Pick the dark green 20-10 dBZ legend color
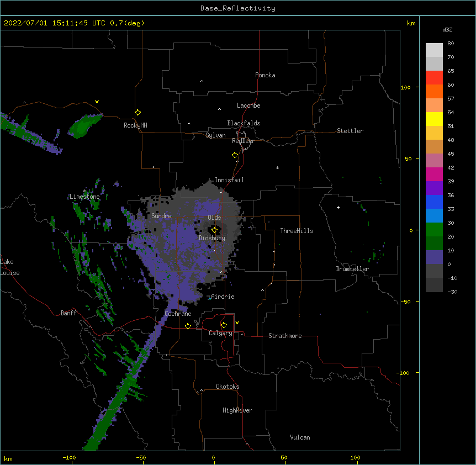The height and width of the screenshot is (465, 476). click(x=434, y=243)
